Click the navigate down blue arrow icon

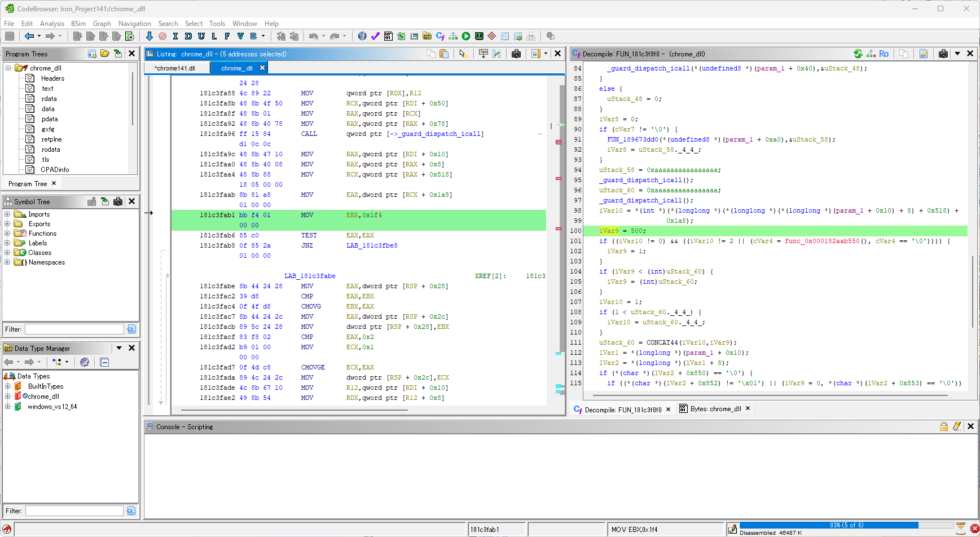pos(149,36)
